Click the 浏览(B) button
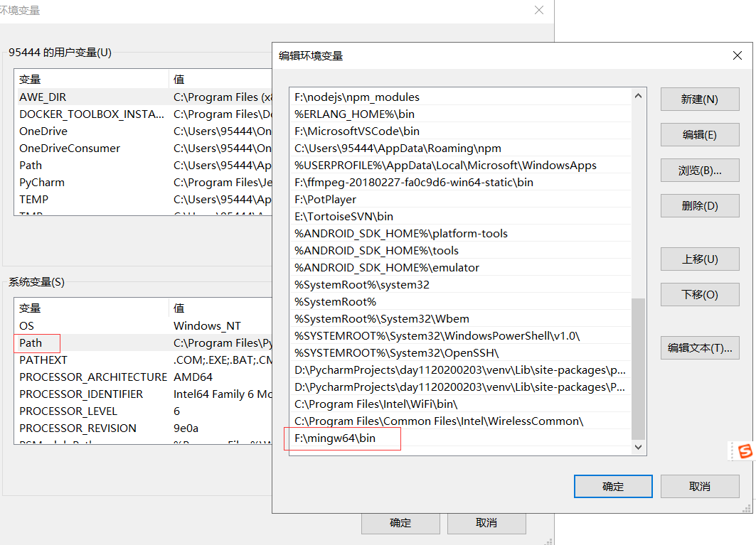The width and height of the screenshot is (756, 545). [x=700, y=170]
